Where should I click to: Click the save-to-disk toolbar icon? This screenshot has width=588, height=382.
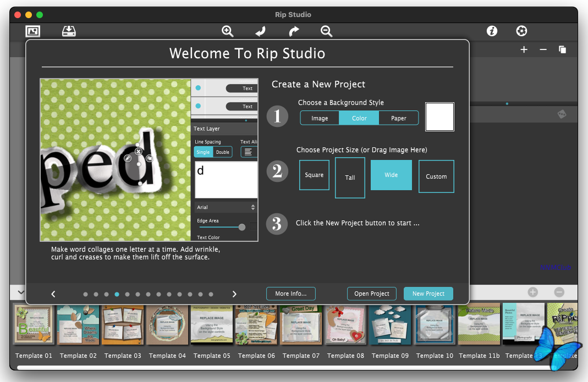pos(69,31)
